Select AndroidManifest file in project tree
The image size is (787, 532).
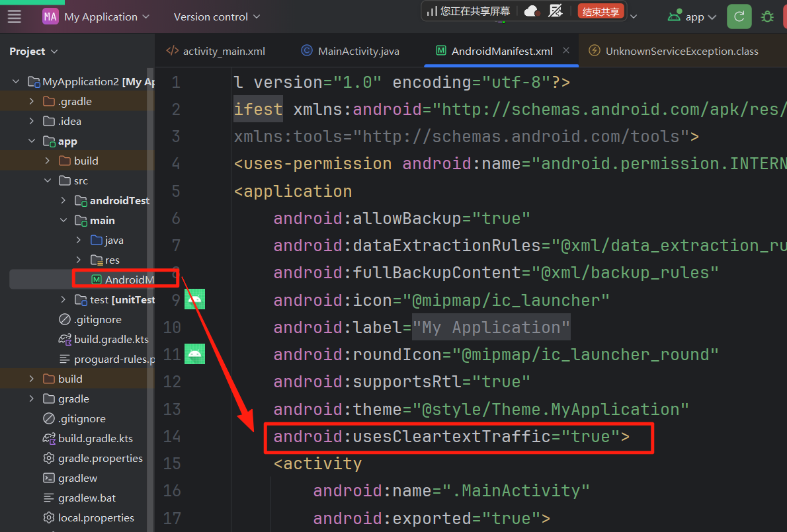click(x=123, y=280)
